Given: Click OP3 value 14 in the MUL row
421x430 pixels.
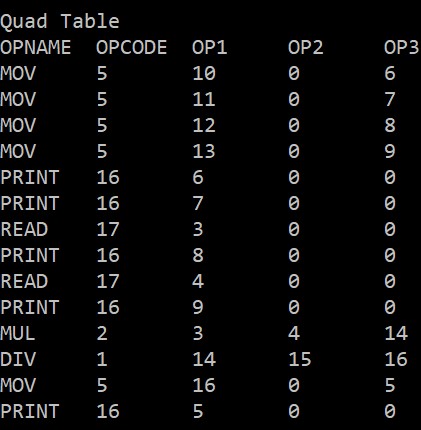Looking at the screenshot, I should 396,333.
